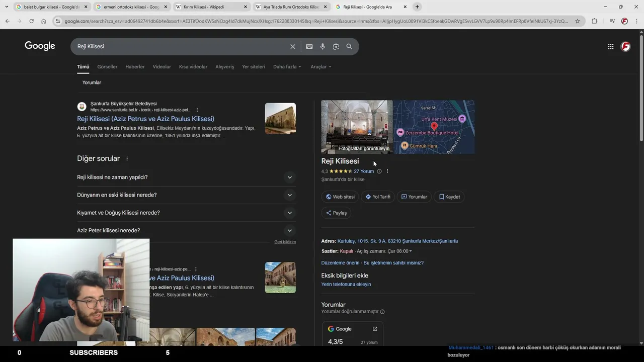Viewport: 644px width, 362px height.
Task: Go to the browser home page
Action: click(43, 21)
